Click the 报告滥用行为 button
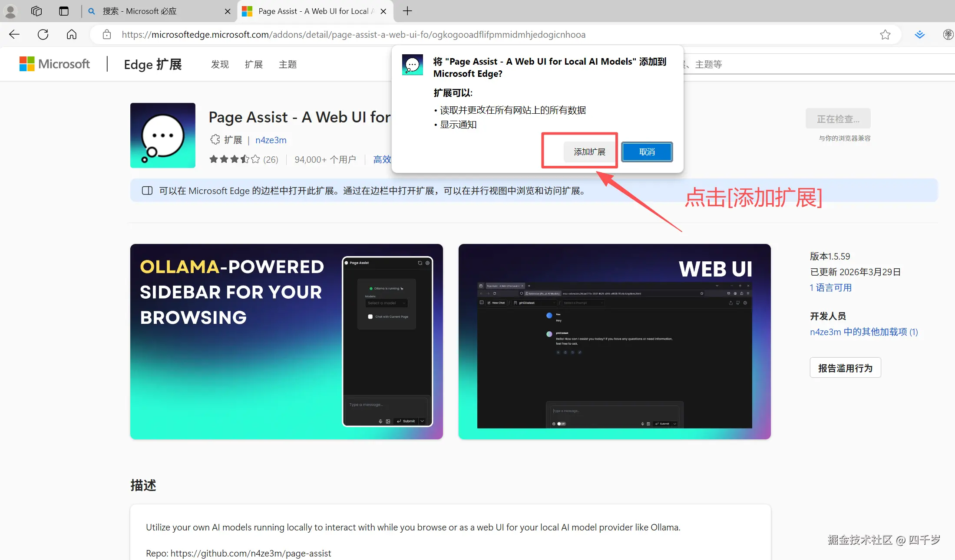The image size is (955, 560). [x=845, y=368]
